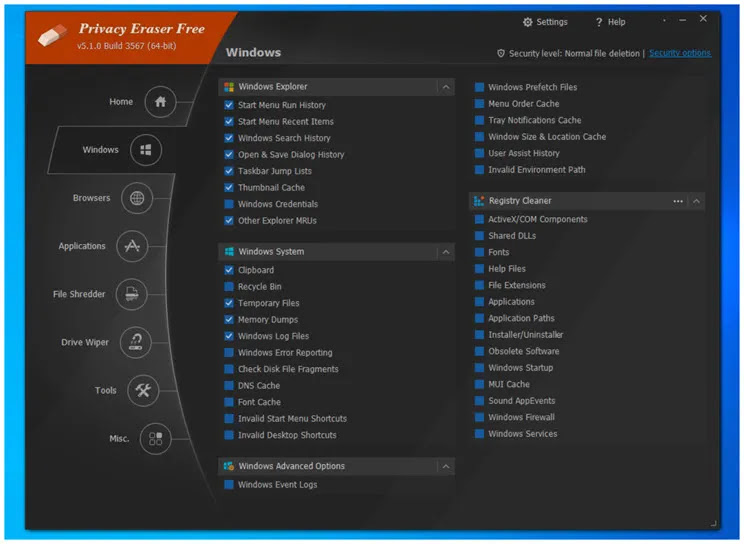The width and height of the screenshot is (744, 544).
Task: Click the Installer/Uninstaller label
Action: pos(526,335)
